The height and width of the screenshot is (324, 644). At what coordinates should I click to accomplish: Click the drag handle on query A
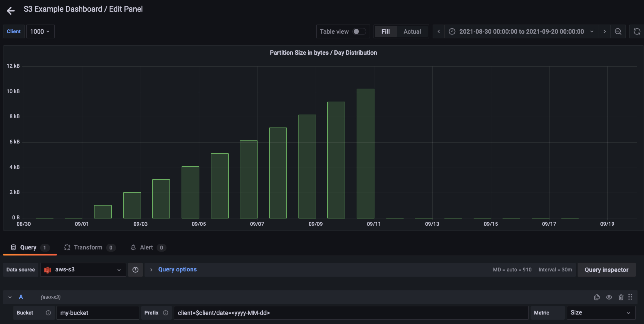(630, 297)
